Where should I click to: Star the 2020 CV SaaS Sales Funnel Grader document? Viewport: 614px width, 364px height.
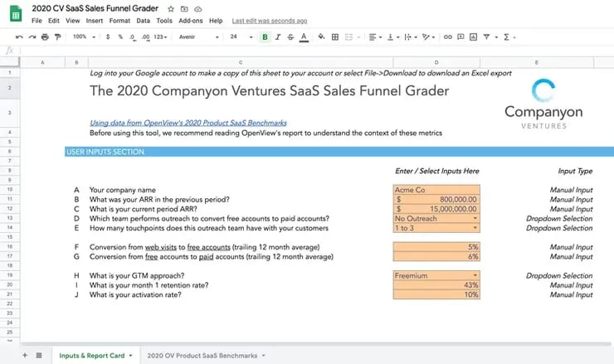[171, 8]
